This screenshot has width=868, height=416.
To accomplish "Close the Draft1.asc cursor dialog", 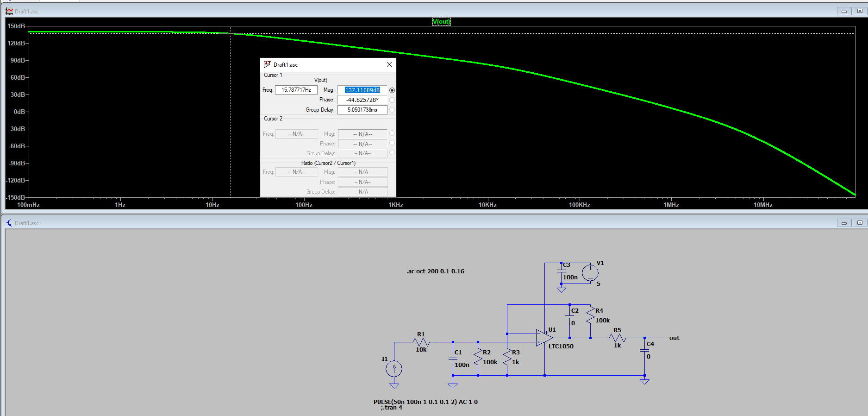I will click(x=389, y=64).
